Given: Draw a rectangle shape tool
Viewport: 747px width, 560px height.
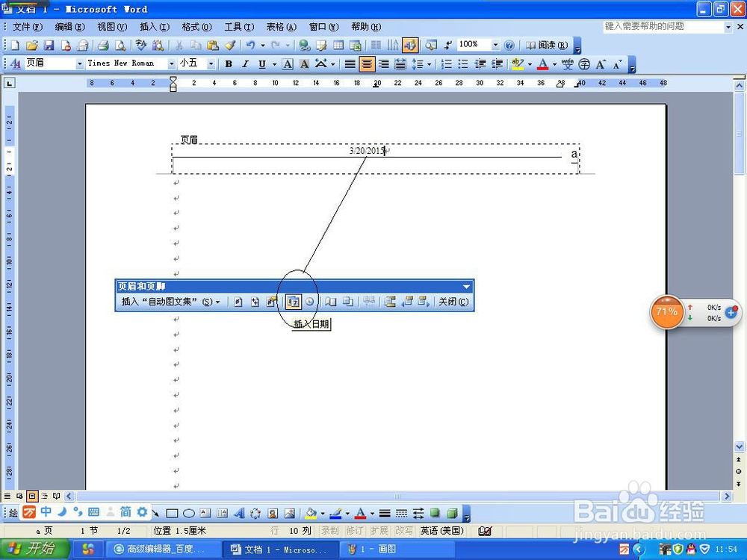Looking at the screenshot, I should point(172,514).
